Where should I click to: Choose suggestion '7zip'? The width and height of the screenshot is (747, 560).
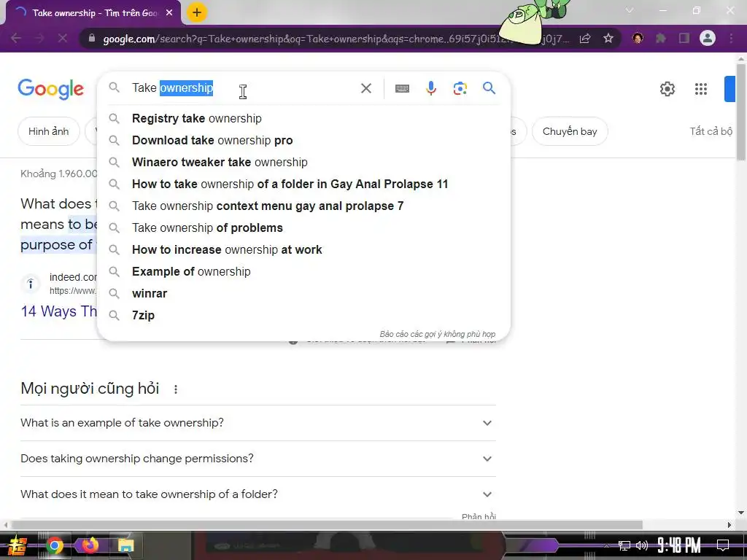303,316
